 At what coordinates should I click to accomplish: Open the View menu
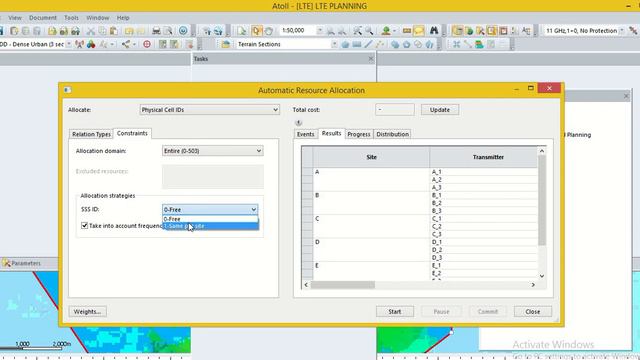pos(15,18)
